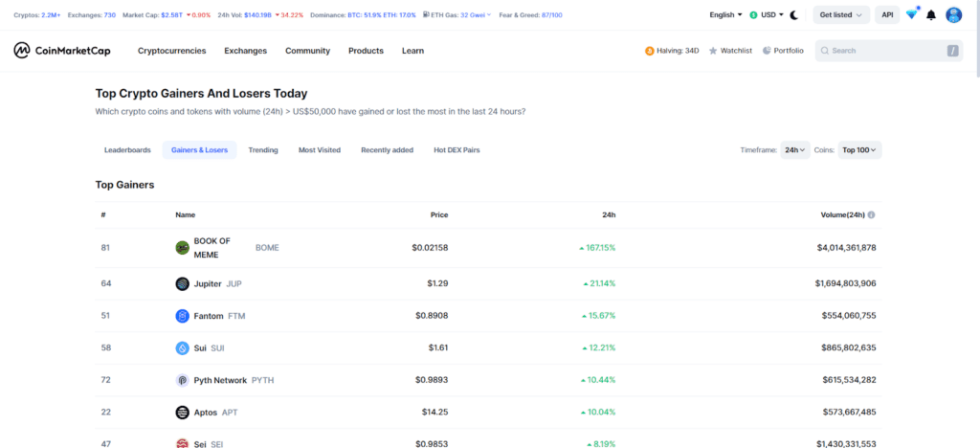Open the Jupiter JUP row name

click(217, 283)
